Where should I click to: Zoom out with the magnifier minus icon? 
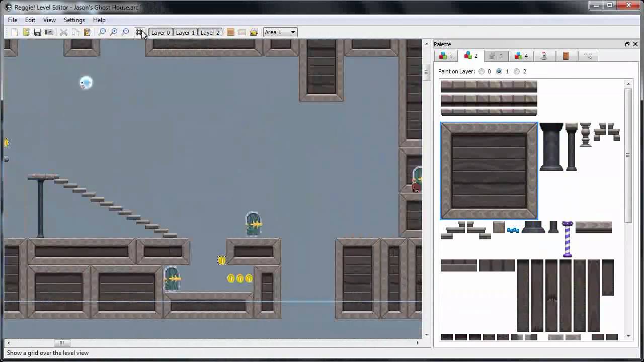point(125,32)
